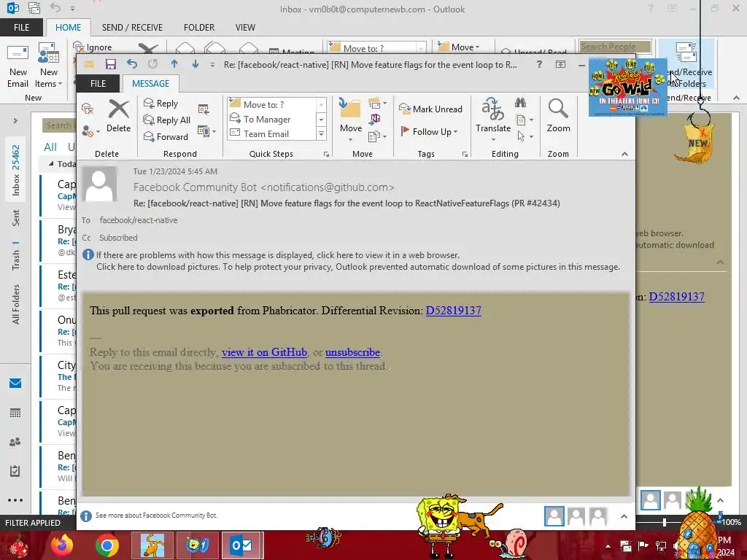Select the To Manager quick step
The height and width of the screenshot is (560, 747).
click(271, 119)
